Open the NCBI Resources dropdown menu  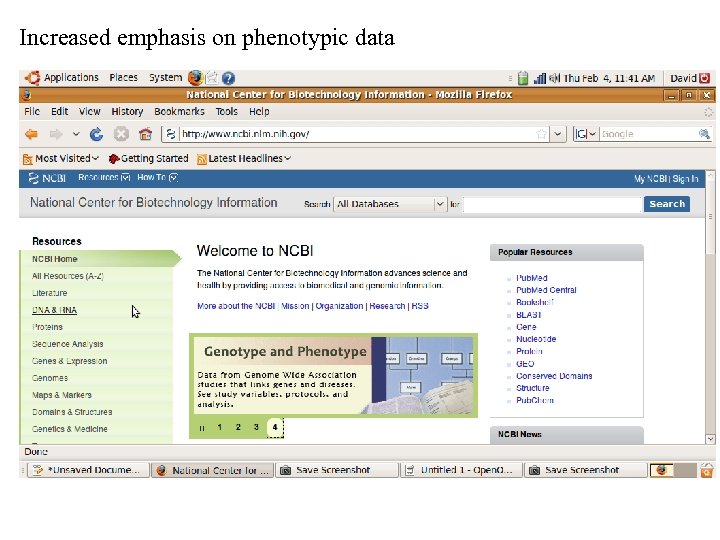pyautogui.click(x=104, y=178)
